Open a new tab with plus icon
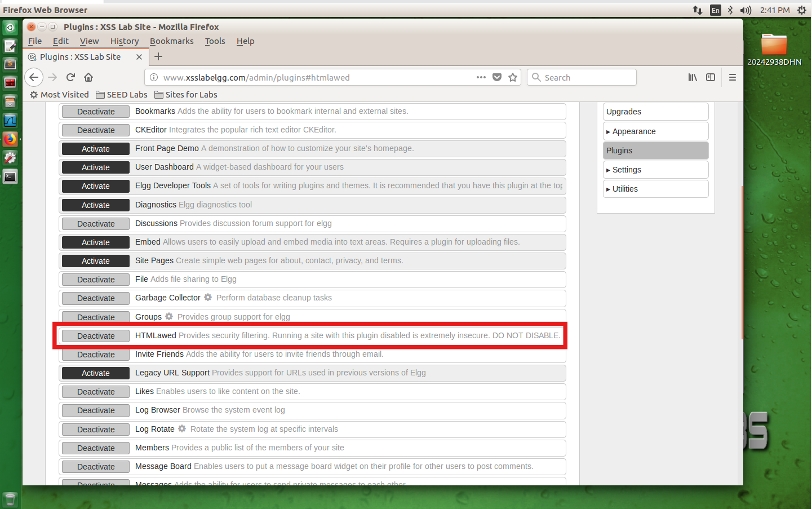The image size is (812, 509). pyautogui.click(x=158, y=56)
